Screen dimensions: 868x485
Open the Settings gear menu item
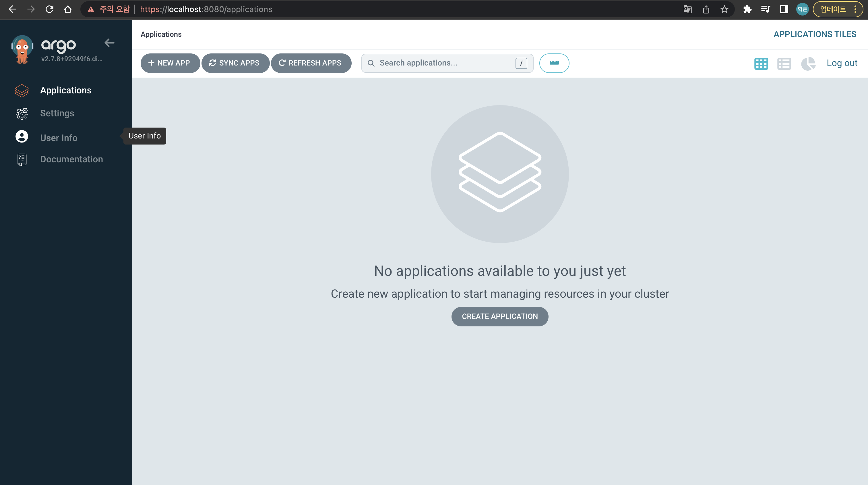coord(22,113)
